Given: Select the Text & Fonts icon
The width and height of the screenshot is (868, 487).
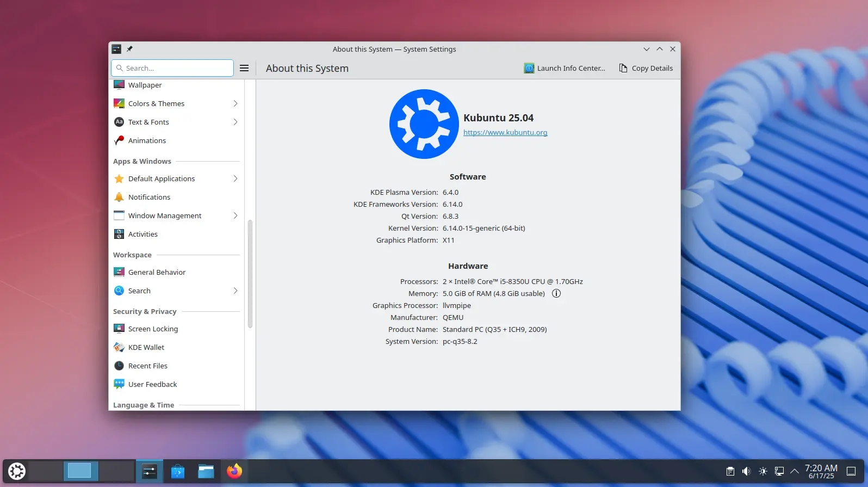Looking at the screenshot, I should click(119, 122).
